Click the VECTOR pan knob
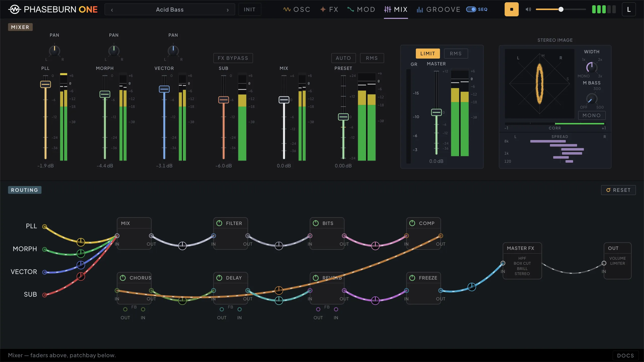Screen dimensions: 644x362 click(x=173, y=51)
